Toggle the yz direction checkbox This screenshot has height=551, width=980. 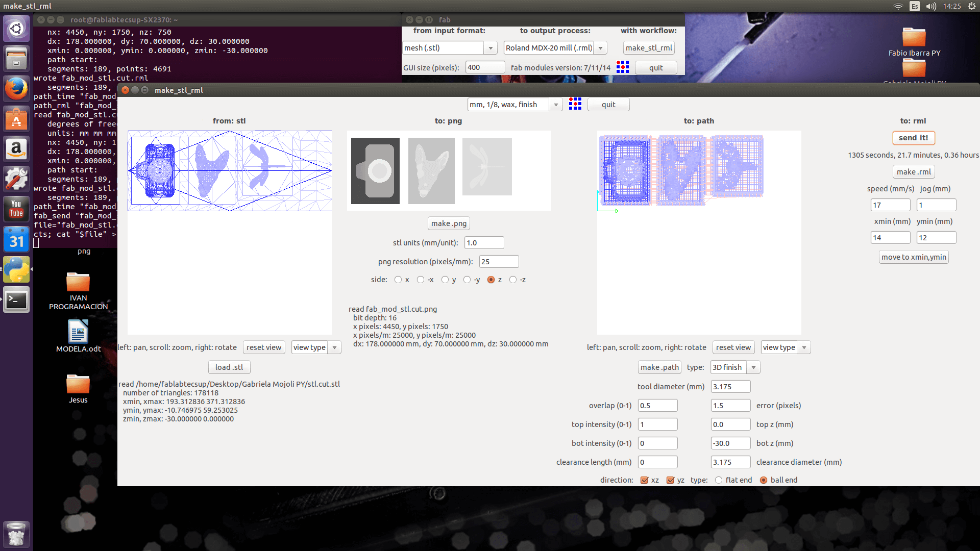(670, 480)
